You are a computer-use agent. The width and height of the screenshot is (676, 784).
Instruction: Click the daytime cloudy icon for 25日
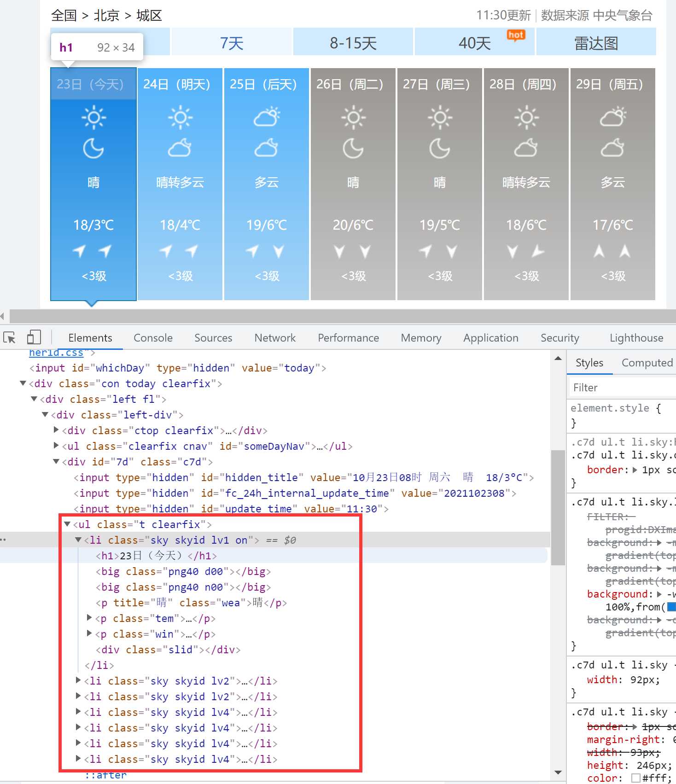[x=267, y=117]
